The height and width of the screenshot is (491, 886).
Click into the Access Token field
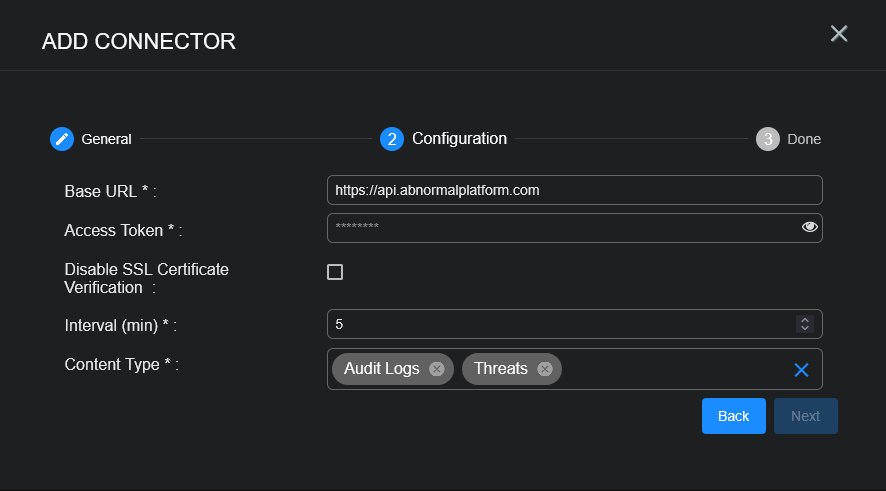tap(560, 228)
